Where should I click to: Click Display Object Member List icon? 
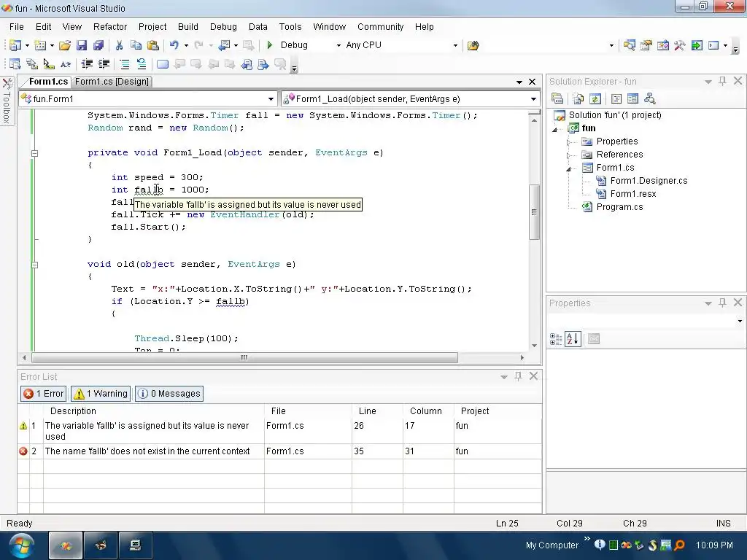tap(15, 64)
